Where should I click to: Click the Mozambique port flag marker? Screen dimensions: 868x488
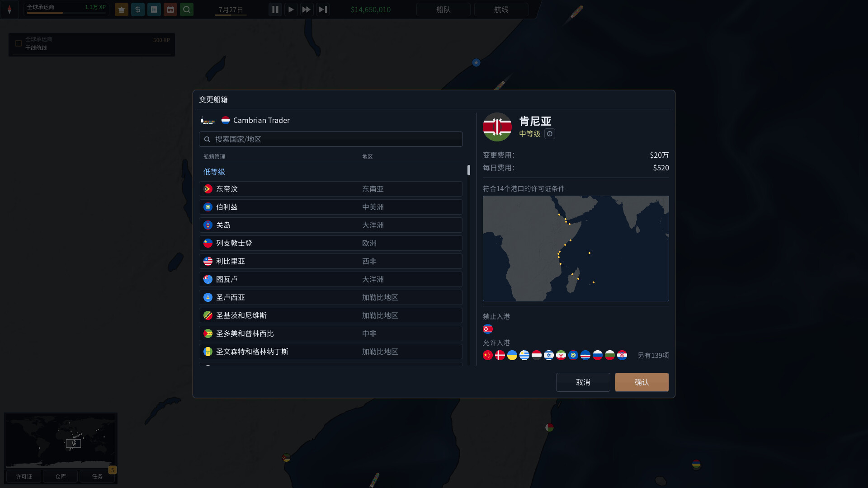286,458
